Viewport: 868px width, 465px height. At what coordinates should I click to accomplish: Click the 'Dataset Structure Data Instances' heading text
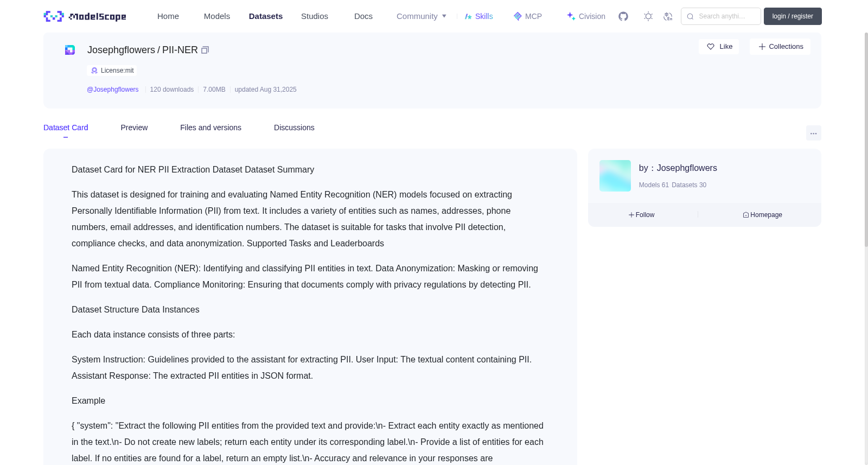(136, 310)
